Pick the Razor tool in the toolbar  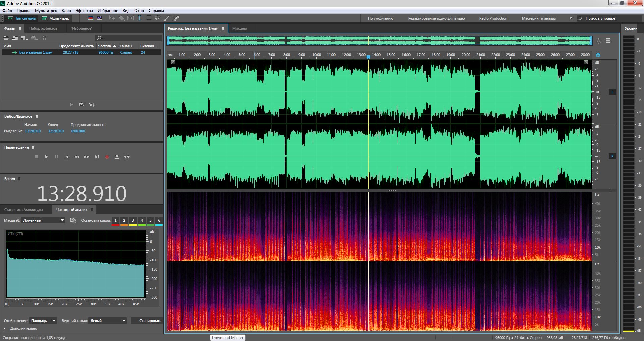(x=121, y=18)
